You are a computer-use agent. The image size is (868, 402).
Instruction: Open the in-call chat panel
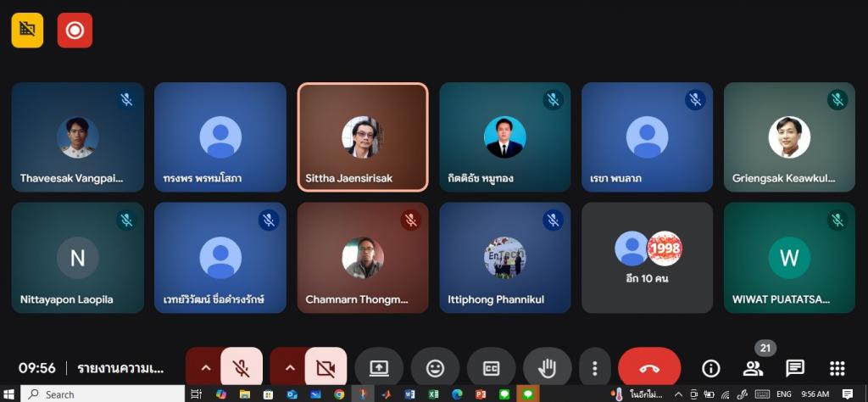[x=795, y=368]
